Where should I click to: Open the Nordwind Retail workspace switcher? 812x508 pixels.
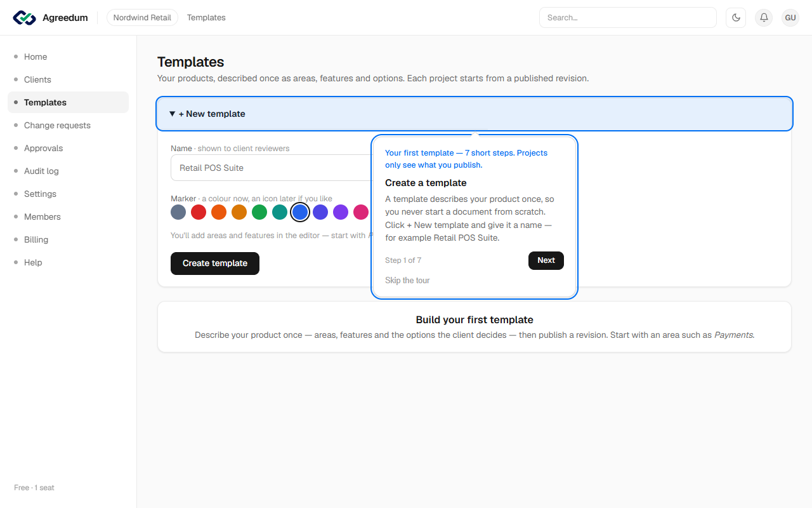pos(142,18)
